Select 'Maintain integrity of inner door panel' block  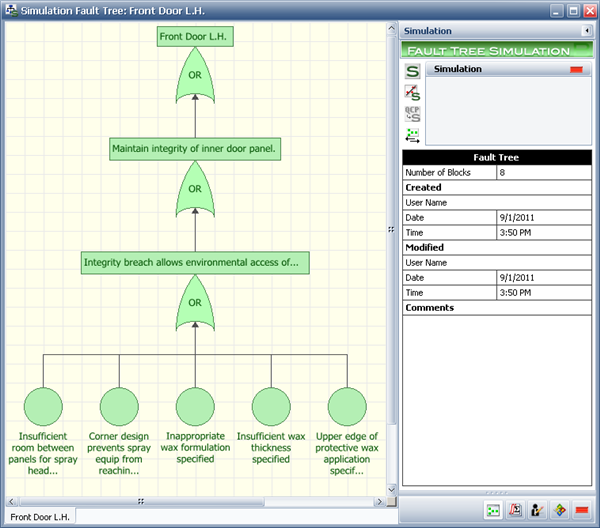tap(195, 149)
